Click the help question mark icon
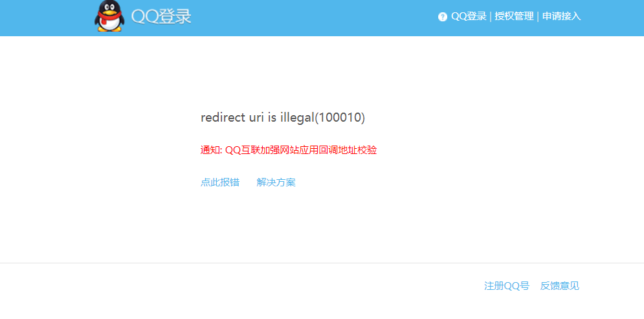 click(442, 17)
